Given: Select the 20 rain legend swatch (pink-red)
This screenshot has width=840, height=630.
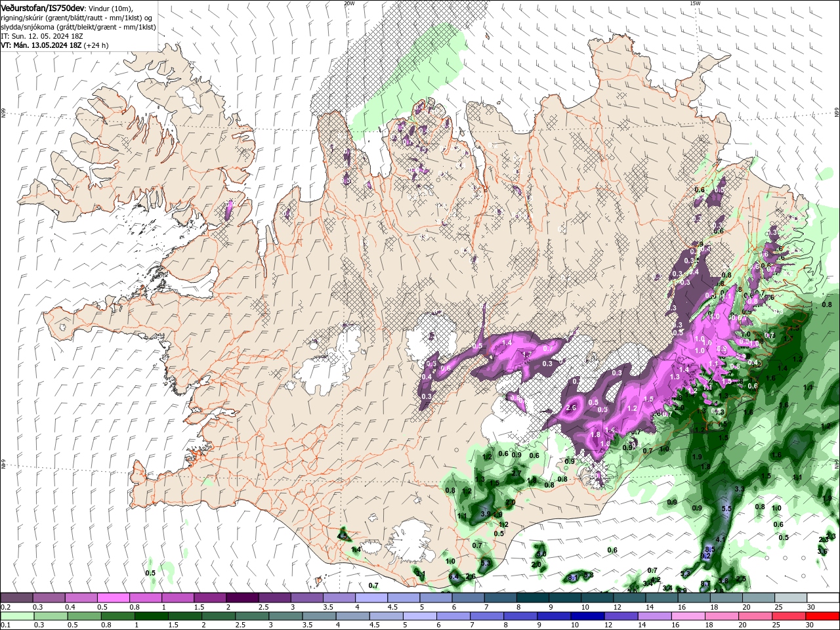Looking at the screenshot, I should [755, 616].
